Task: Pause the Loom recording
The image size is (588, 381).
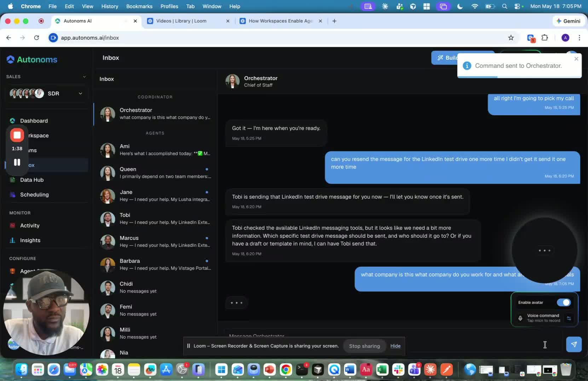Action: click(x=17, y=162)
